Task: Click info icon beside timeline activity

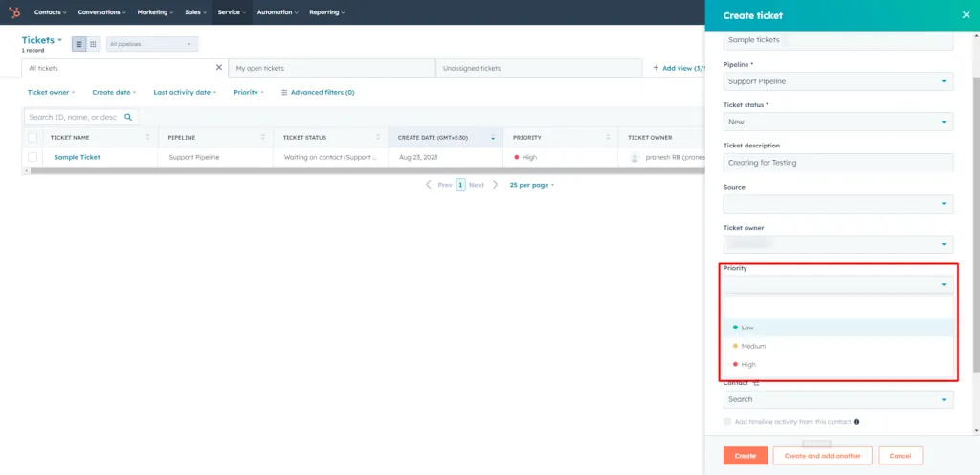Action: [x=857, y=422]
